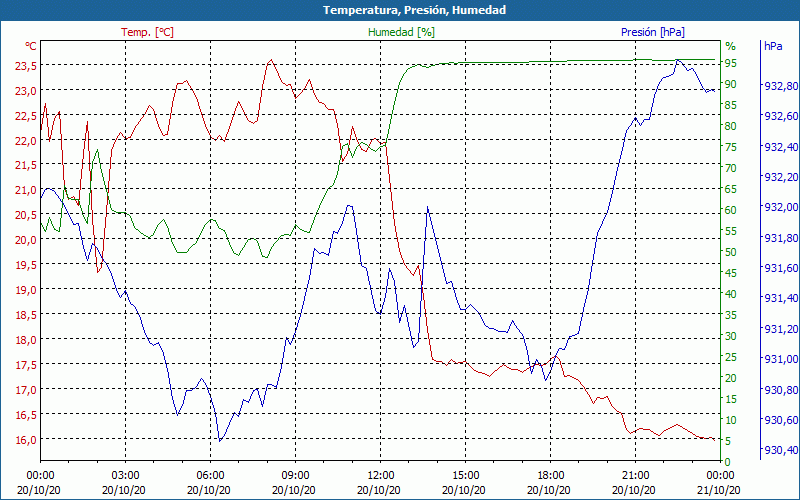
Task: Click the 70 humidity axis value
Action: pyautogui.click(x=731, y=168)
